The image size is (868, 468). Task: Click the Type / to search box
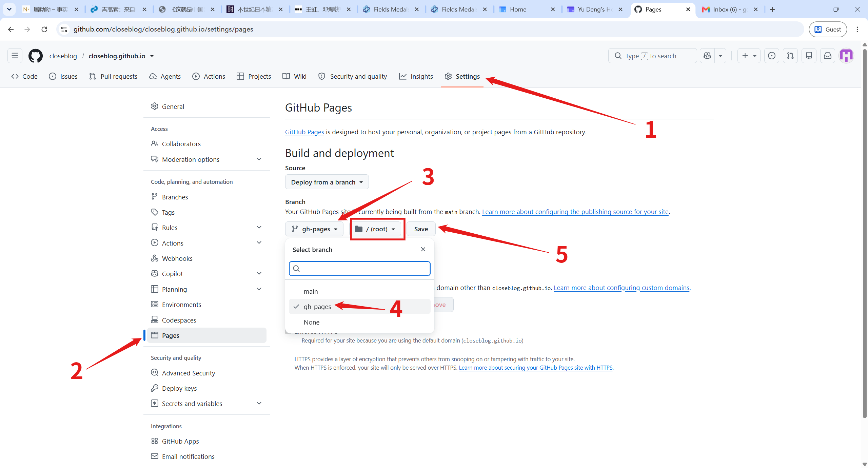pyautogui.click(x=653, y=56)
